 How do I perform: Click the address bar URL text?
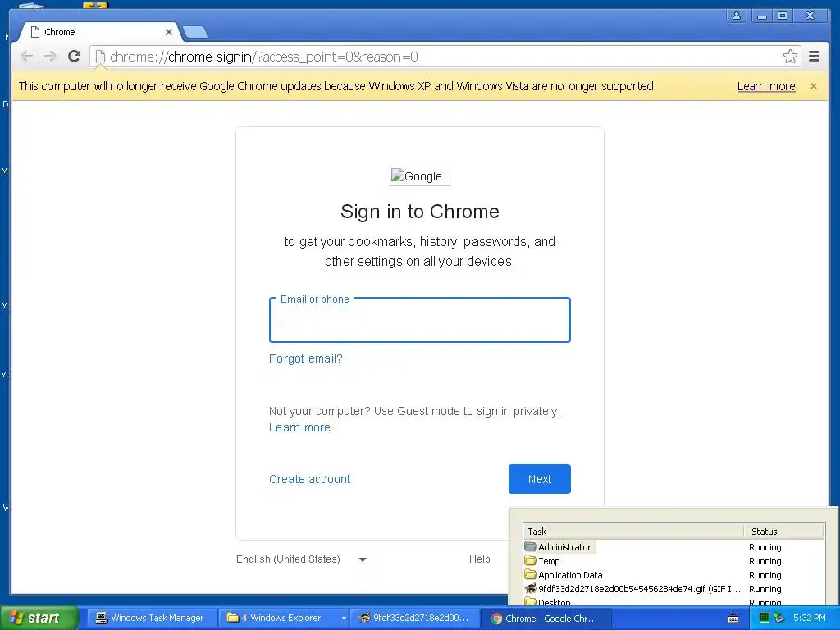[x=264, y=57]
